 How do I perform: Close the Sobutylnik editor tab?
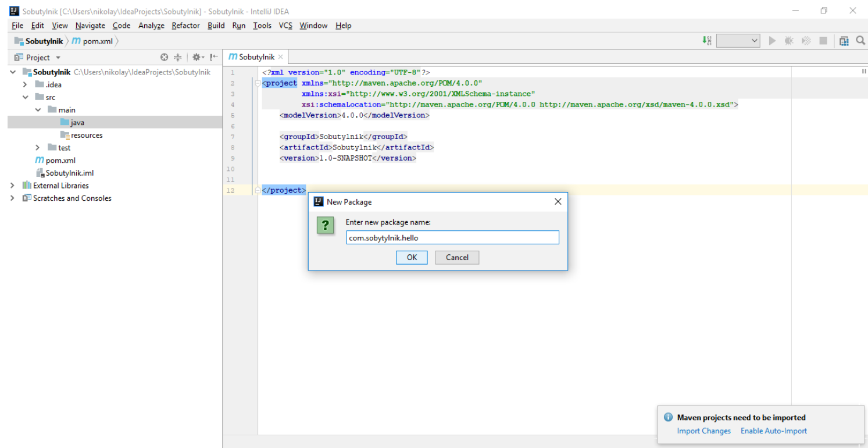pyautogui.click(x=280, y=57)
